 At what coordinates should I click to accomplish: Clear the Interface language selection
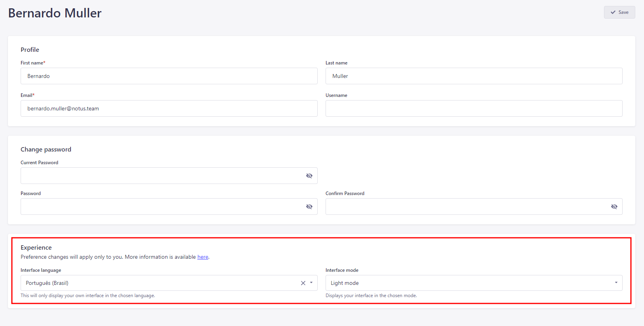(303, 283)
